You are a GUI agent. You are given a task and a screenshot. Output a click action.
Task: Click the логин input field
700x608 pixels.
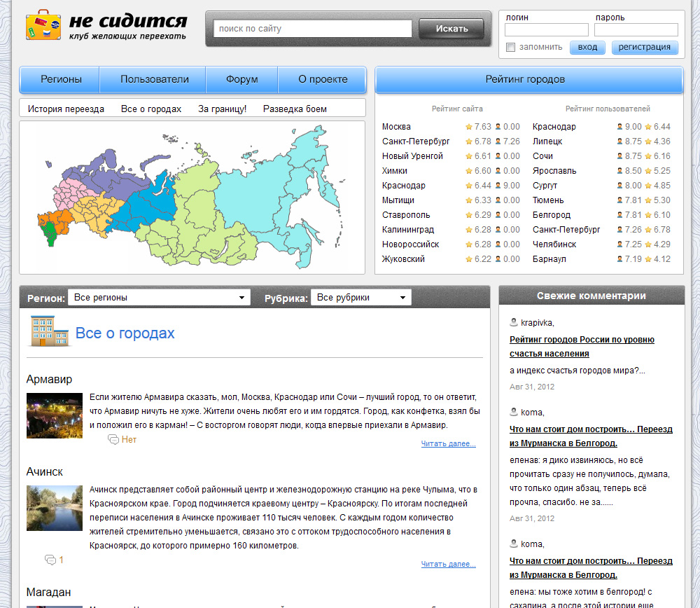[x=547, y=30]
